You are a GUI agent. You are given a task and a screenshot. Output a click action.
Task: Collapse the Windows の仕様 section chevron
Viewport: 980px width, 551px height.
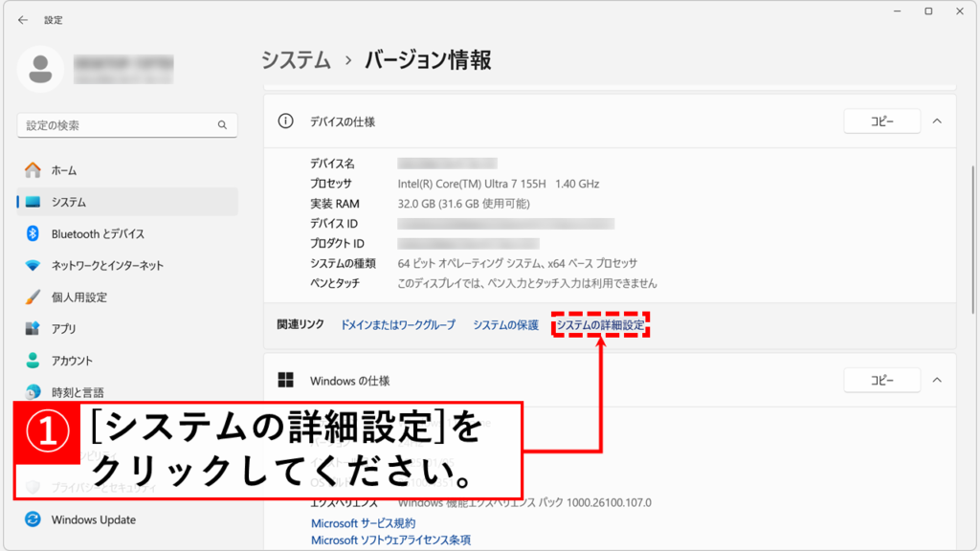pyautogui.click(x=937, y=381)
